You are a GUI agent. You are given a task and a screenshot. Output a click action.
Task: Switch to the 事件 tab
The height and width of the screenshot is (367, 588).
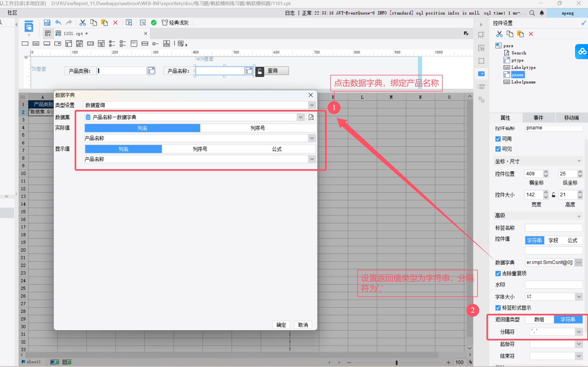coord(538,118)
